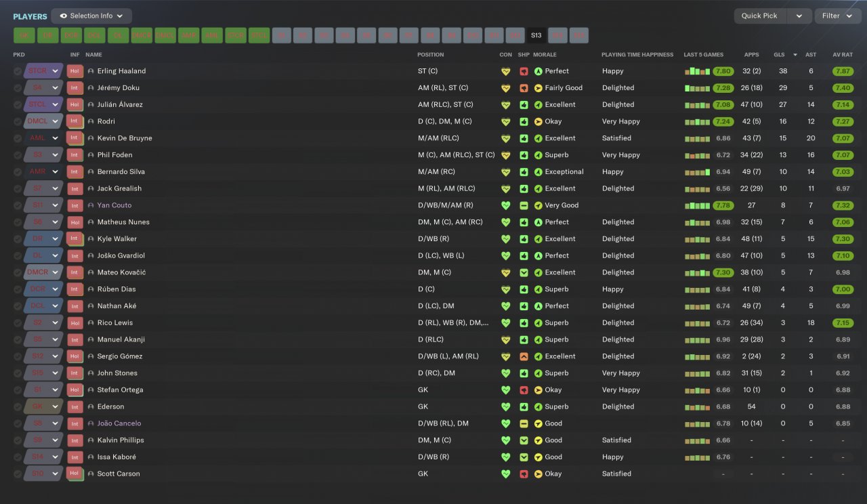This screenshot has width=867, height=504.
Task: Click the profile icon beside Erling Haaland
Action: 91,71
